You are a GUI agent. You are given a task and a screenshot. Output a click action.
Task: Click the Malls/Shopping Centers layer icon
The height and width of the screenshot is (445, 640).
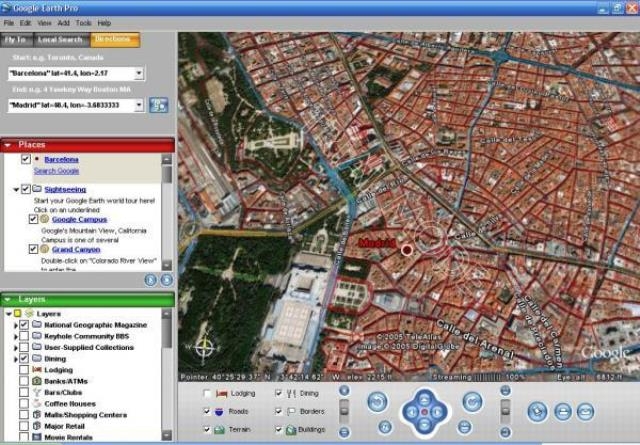coord(37,415)
